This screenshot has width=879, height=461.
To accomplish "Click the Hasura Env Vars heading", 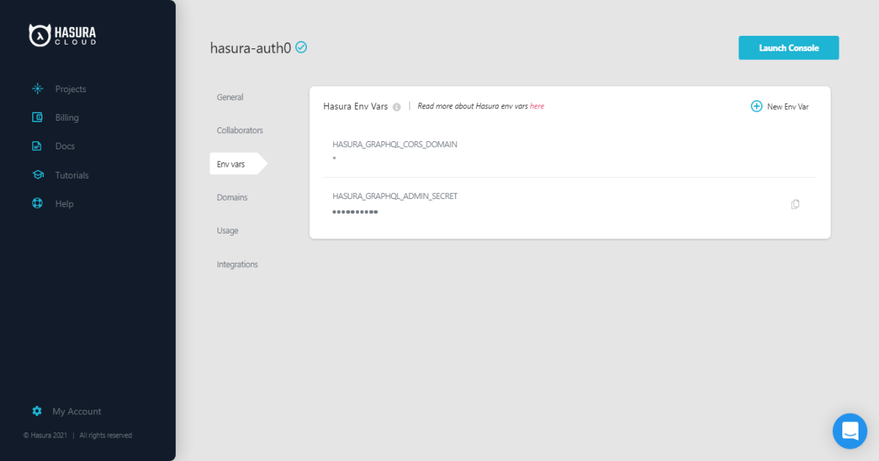I will coord(355,107).
